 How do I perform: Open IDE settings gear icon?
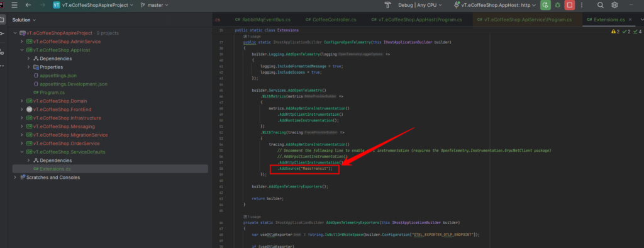[x=614, y=5]
